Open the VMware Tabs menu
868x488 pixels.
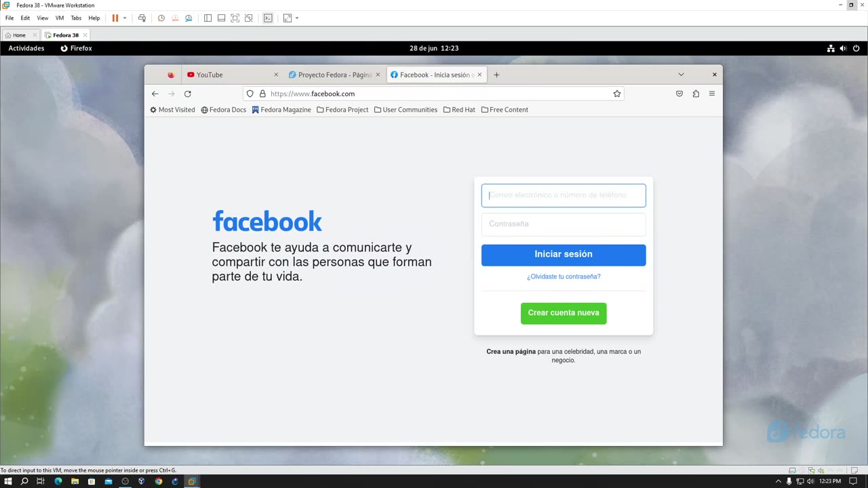click(76, 18)
